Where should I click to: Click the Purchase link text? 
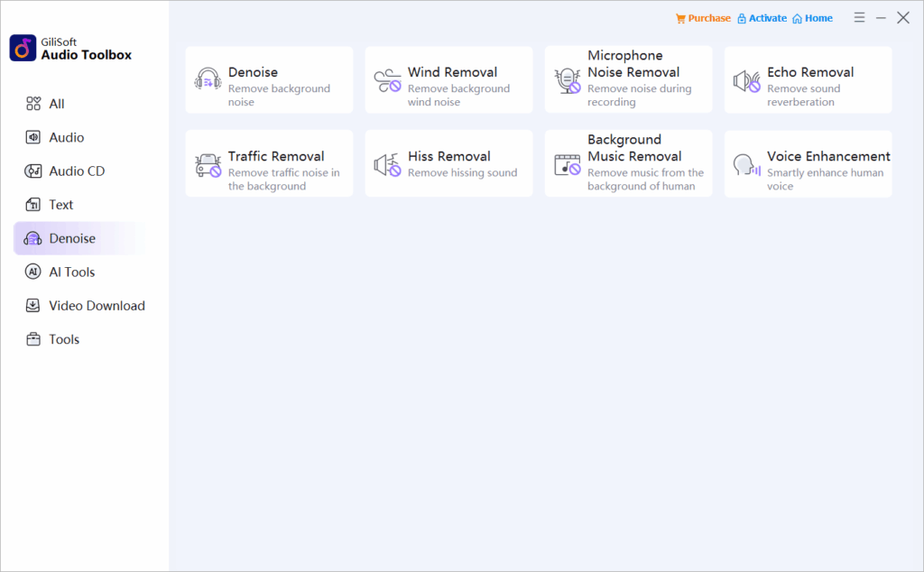click(x=709, y=18)
